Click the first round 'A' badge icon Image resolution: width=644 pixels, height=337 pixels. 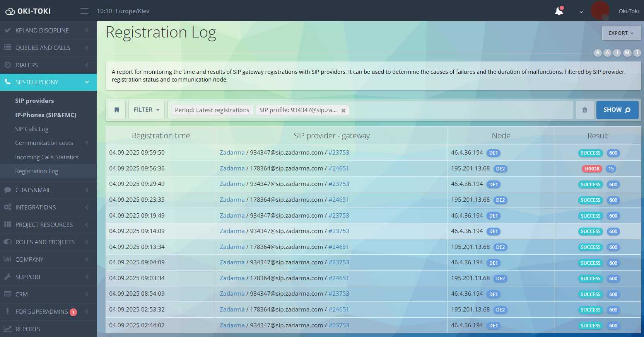click(598, 53)
